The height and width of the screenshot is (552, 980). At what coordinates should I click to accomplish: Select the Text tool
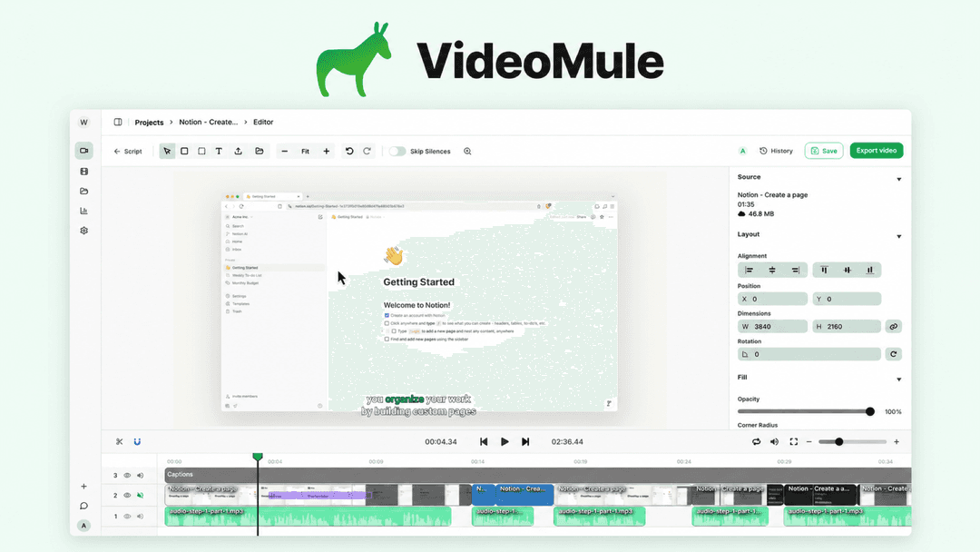point(219,152)
